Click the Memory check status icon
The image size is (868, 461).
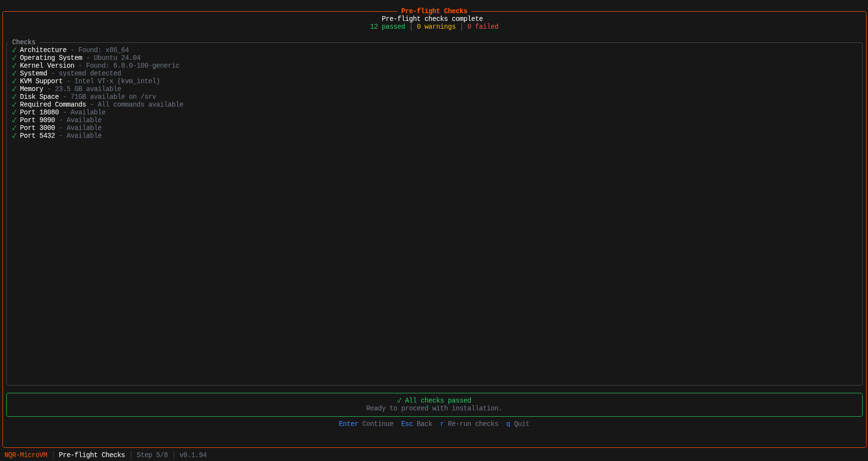point(14,89)
